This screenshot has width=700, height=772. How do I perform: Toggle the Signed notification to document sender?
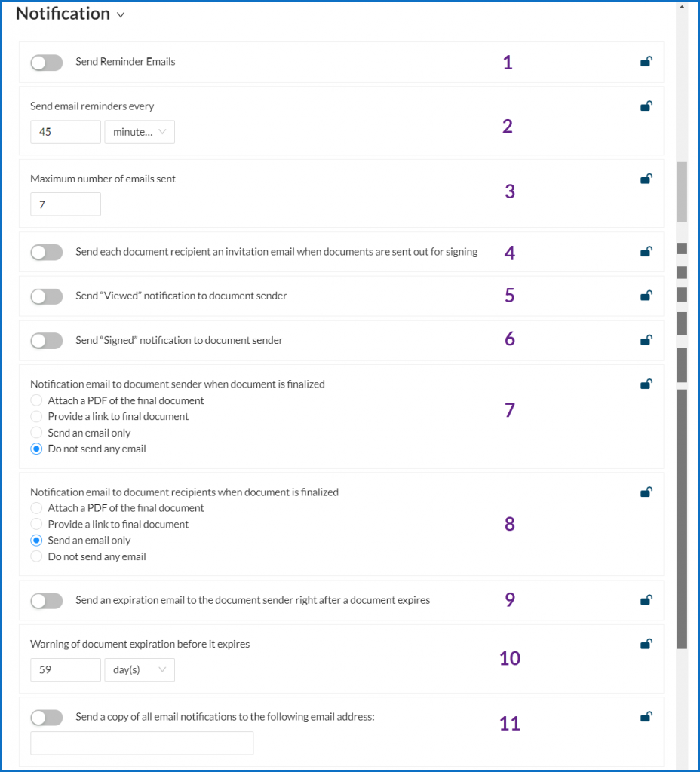46,341
